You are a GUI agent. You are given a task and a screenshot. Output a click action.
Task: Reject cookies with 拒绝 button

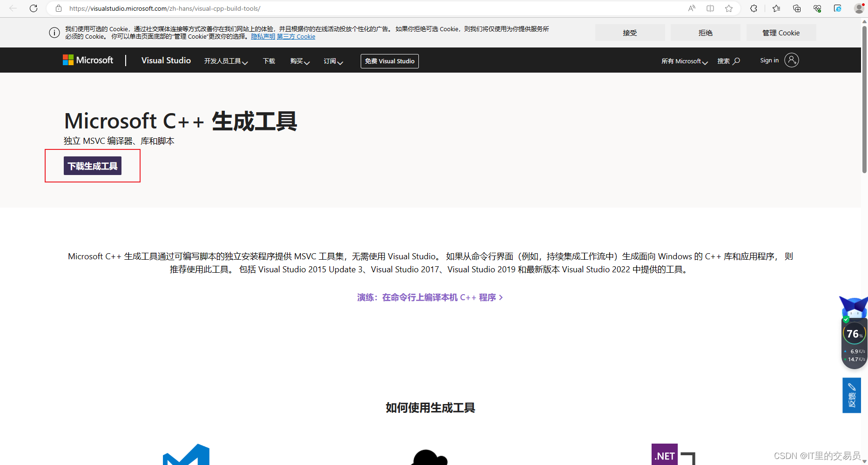tap(706, 33)
